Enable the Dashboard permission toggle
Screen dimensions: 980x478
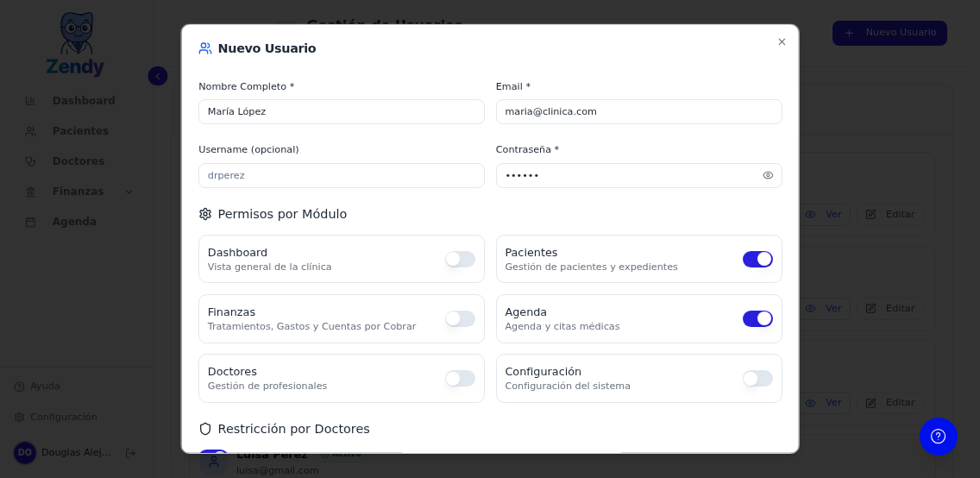point(460,259)
